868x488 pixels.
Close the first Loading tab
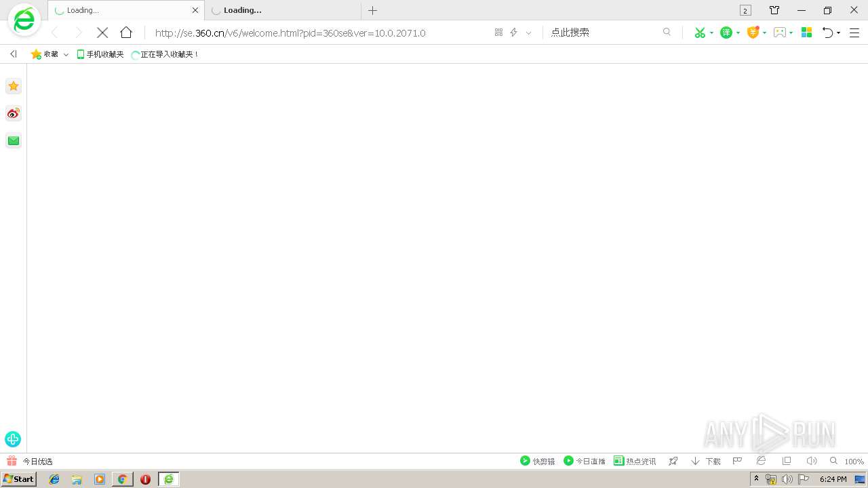195,10
